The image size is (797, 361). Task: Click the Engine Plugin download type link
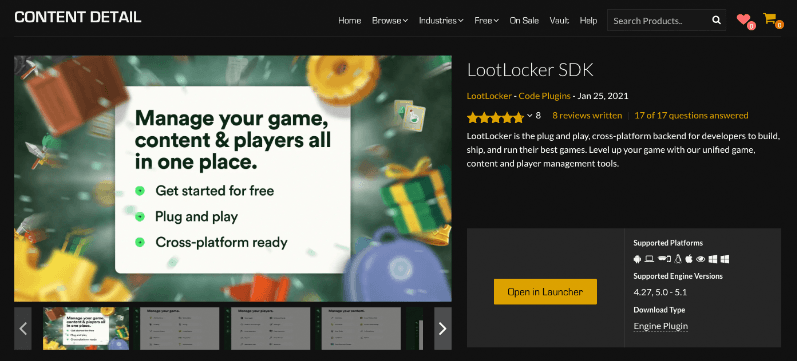pyautogui.click(x=661, y=326)
